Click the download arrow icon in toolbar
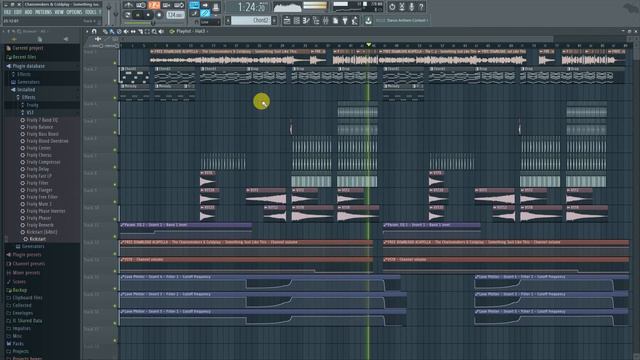Image resolution: width=640 pixels, height=360 pixels. 368,20
